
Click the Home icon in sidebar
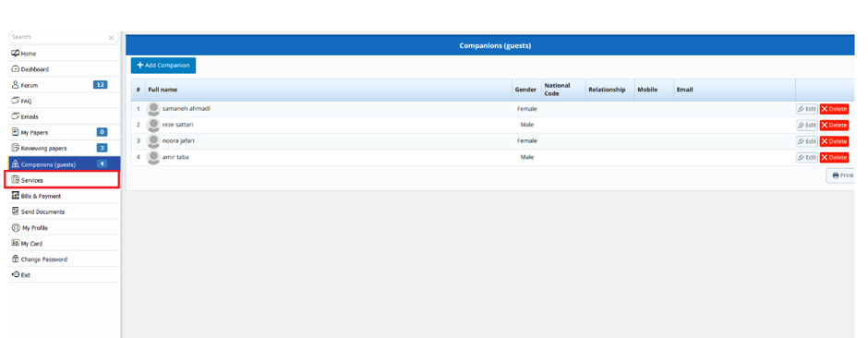[x=16, y=54]
